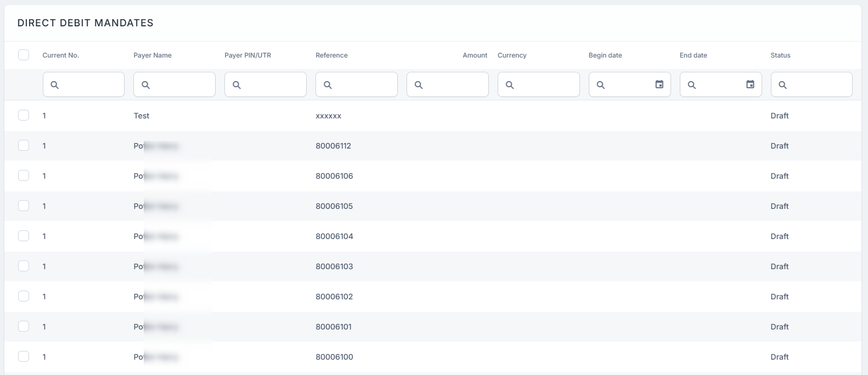The image size is (868, 375).
Task: Tick the checkbox for reference 80006100
Action: click(24, 356)
